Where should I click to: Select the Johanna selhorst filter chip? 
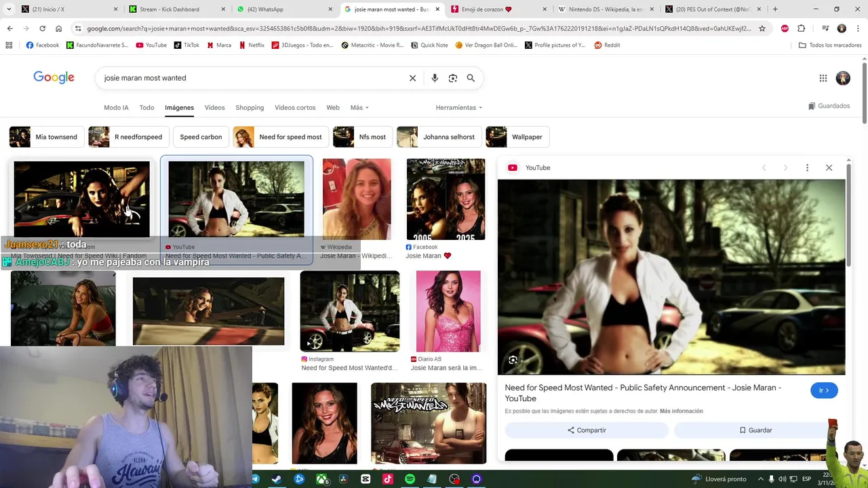click(439, 137)
